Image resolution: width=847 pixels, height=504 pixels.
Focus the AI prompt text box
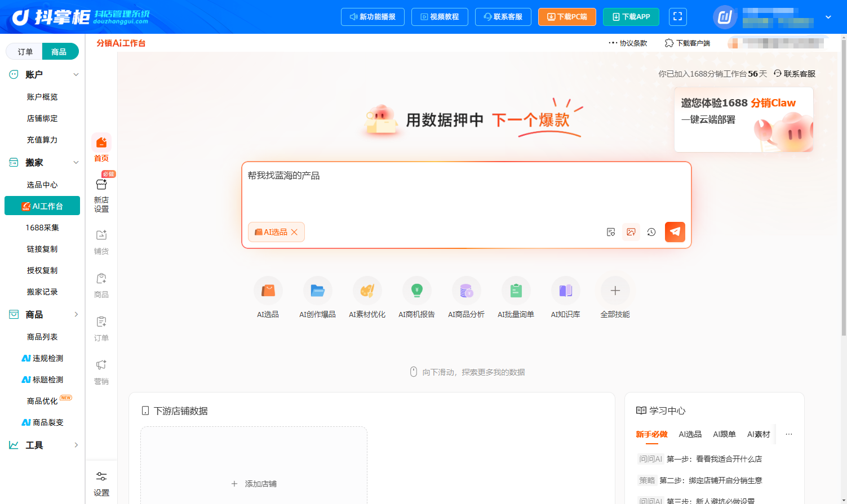click(x=467, y=191)
